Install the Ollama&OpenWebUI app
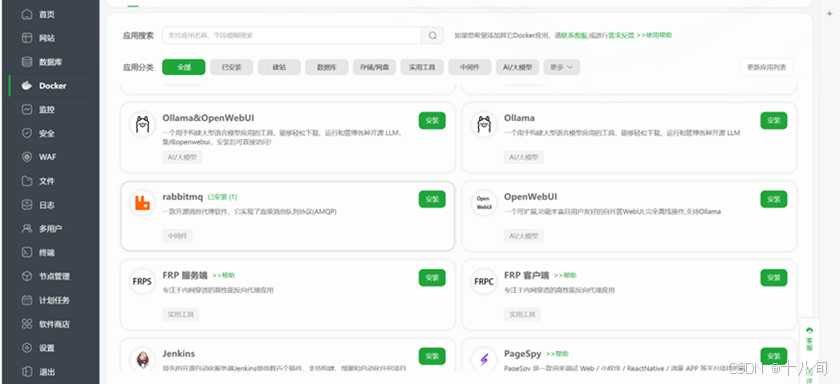Screen dimensions: 840x384 coord(432,121)
